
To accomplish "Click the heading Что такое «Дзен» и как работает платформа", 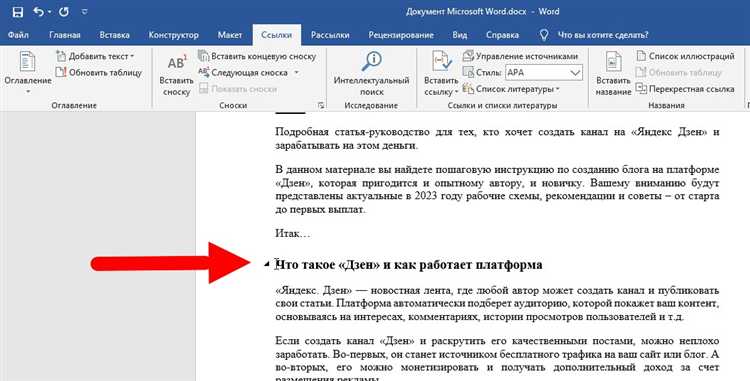I will click(409, 264).
